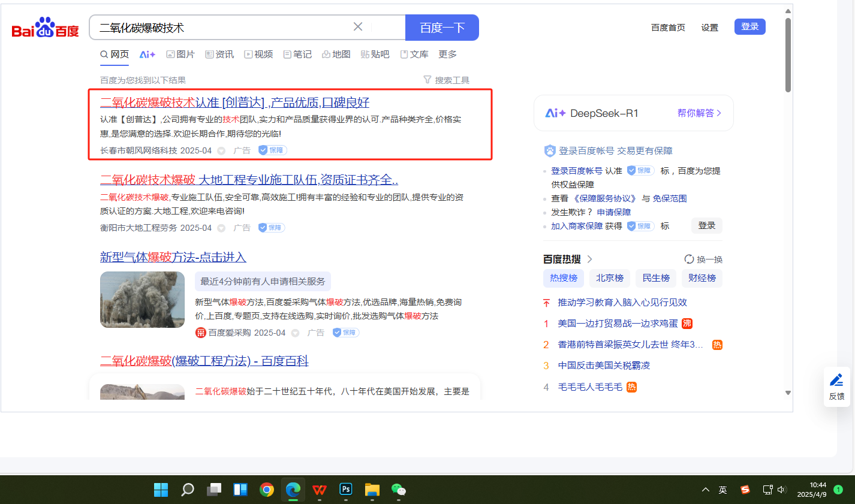Image resolution: width=855 pixels, height=504 pixels.
Task: Open Google Chrome from taskbar
Action: [x=267, y=490]
